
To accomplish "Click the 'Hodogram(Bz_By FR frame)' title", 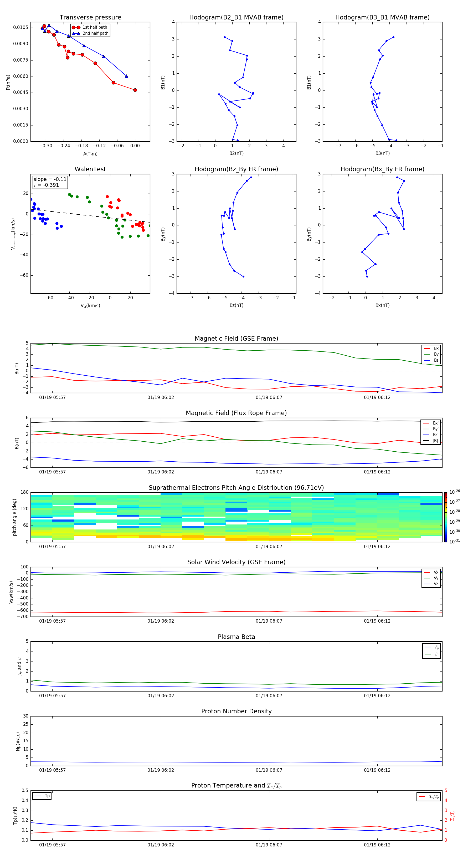I will [236, 169].
